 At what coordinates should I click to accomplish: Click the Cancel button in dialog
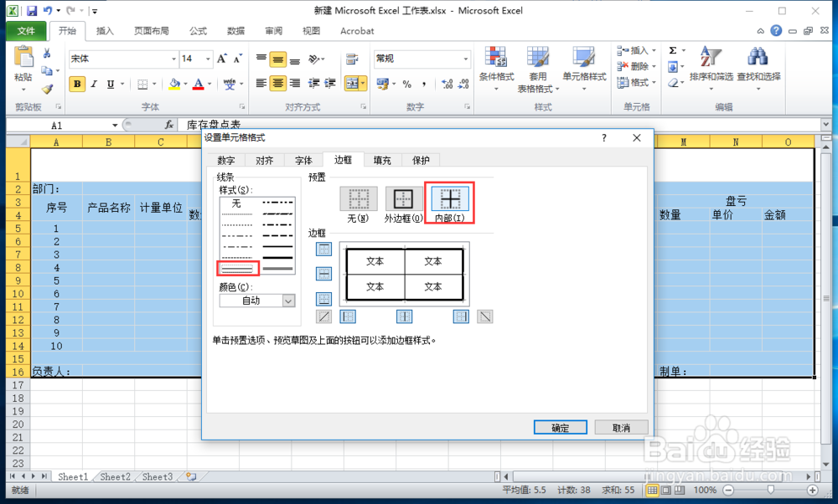pos(621,428)
